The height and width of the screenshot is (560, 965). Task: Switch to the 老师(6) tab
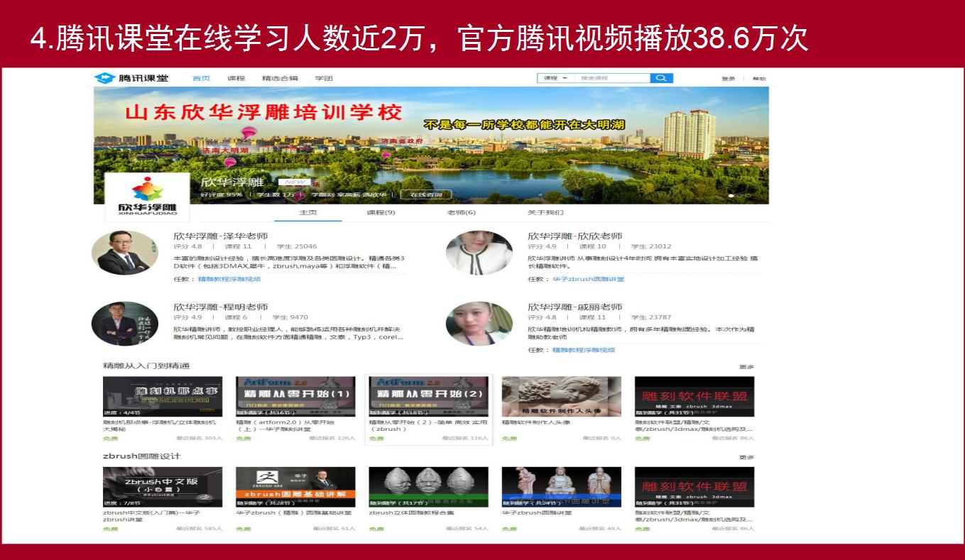coord(462,213)
